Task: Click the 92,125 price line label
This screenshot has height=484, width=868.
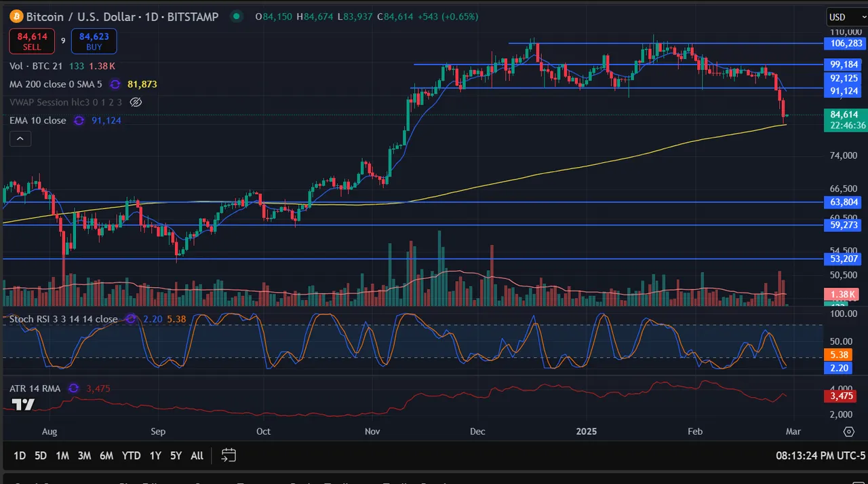Action: 844,79
